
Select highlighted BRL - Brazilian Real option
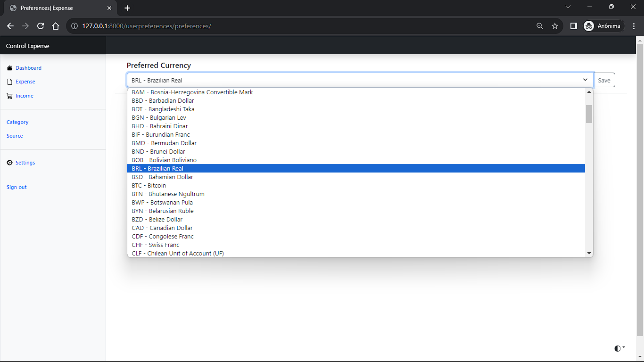click(x=356, y=168)
